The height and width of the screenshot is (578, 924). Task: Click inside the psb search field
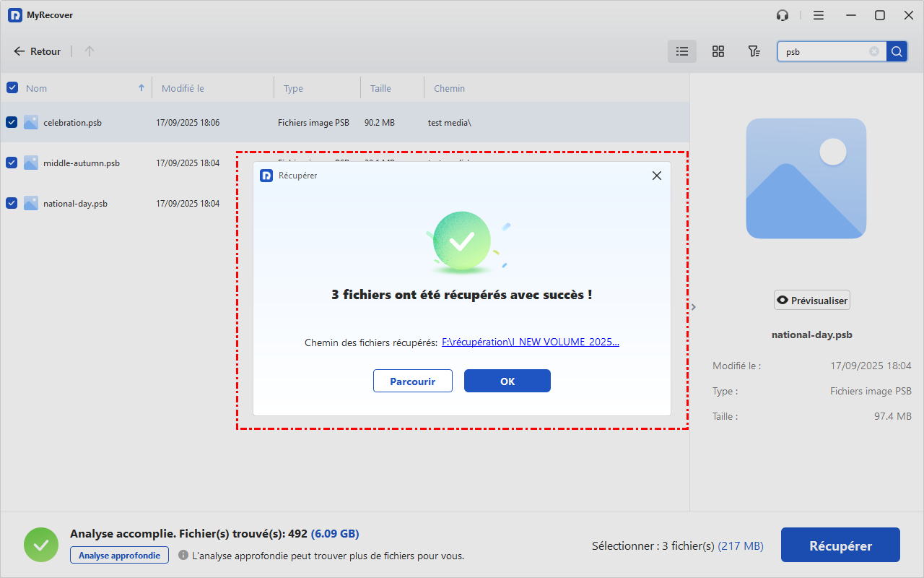(x=823, y=51)
